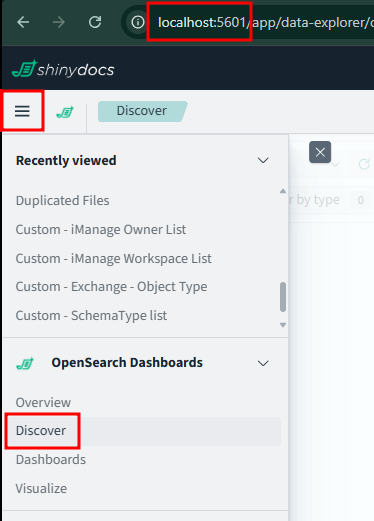Click OpenSearch Dashboards section logo icon

pyautogui.click(x=25, y=363)
